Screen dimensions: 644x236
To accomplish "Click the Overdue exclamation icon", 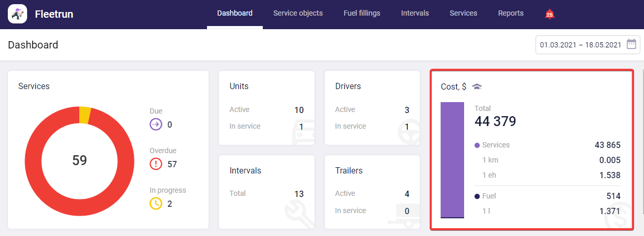I will (x=156, y=164).
